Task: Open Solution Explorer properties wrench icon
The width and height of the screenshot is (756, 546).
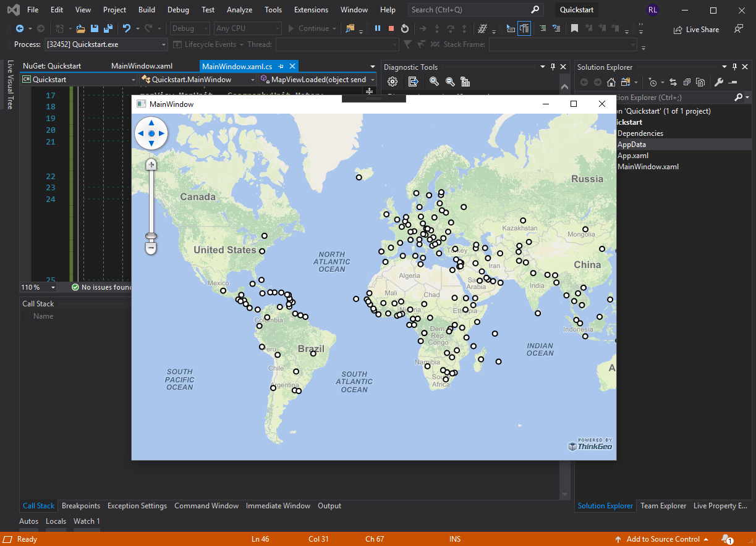Action: tap(718, 82)
